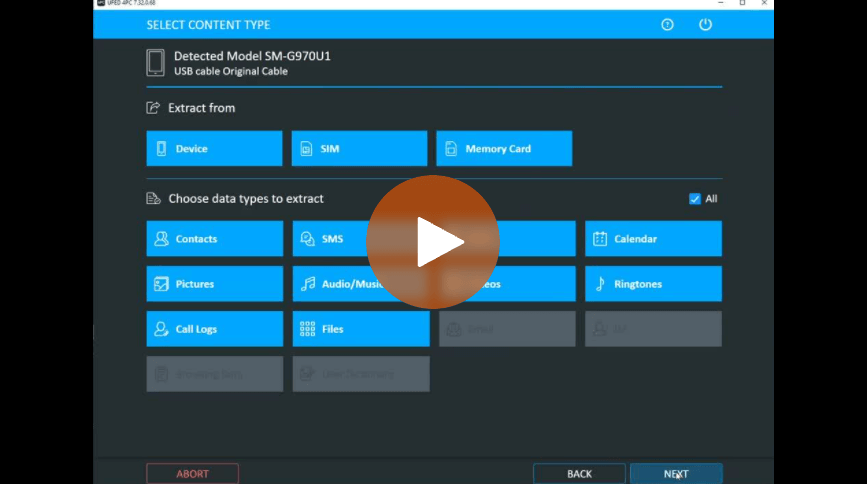Toggle the Call Logs data type
This screenshot has width=867, height=484.
click(x=214, y=329)
